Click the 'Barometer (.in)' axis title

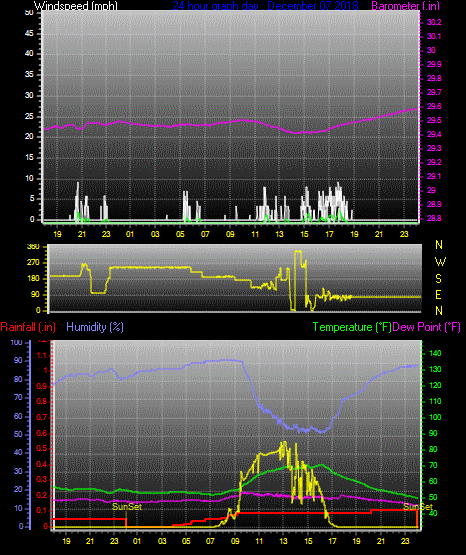pyautogui.click(x=405, y=5)
